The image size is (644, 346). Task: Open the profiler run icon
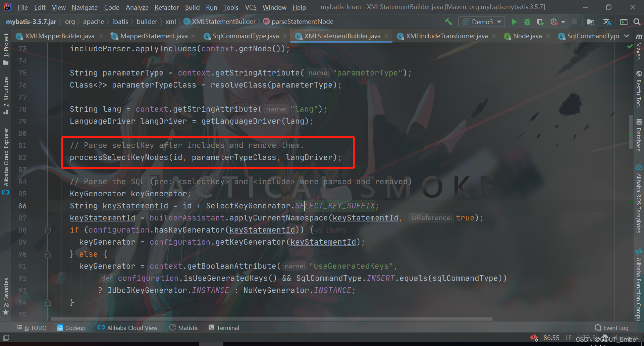tap(554, 22)
